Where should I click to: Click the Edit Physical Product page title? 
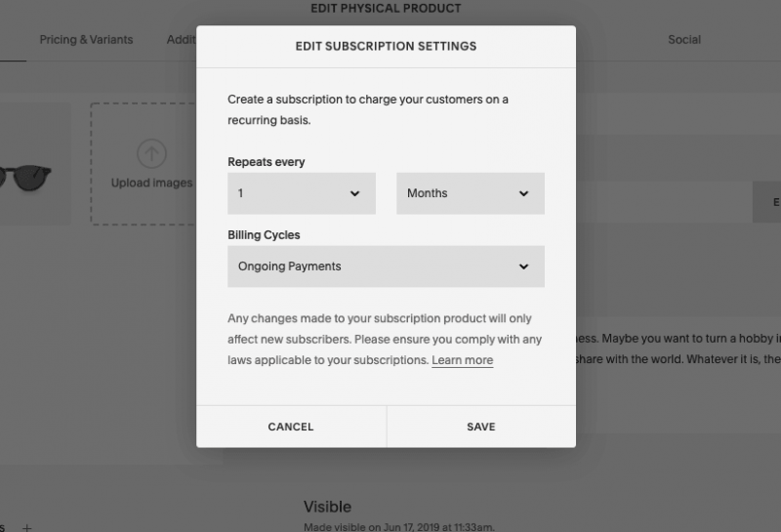(x=386, y=8)
